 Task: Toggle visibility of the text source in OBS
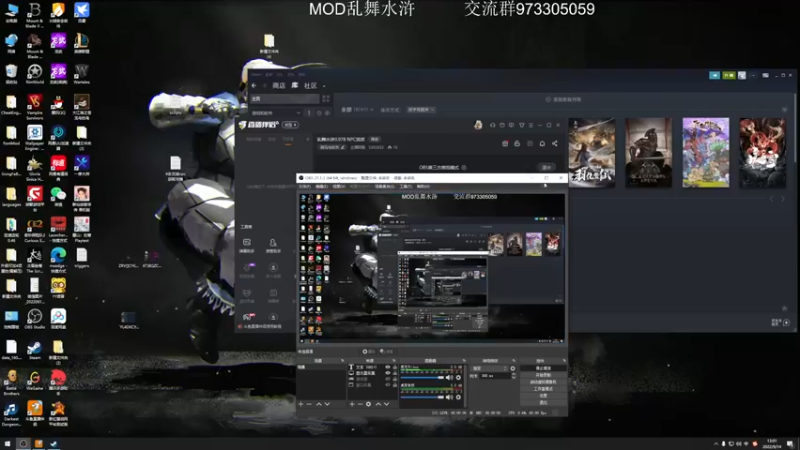point(388,367)
